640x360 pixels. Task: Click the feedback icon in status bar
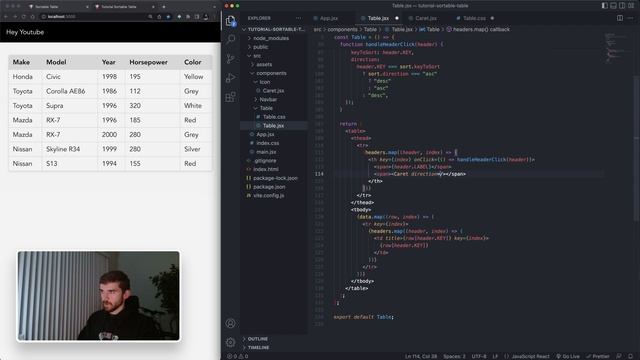click(x=619, y=356)
